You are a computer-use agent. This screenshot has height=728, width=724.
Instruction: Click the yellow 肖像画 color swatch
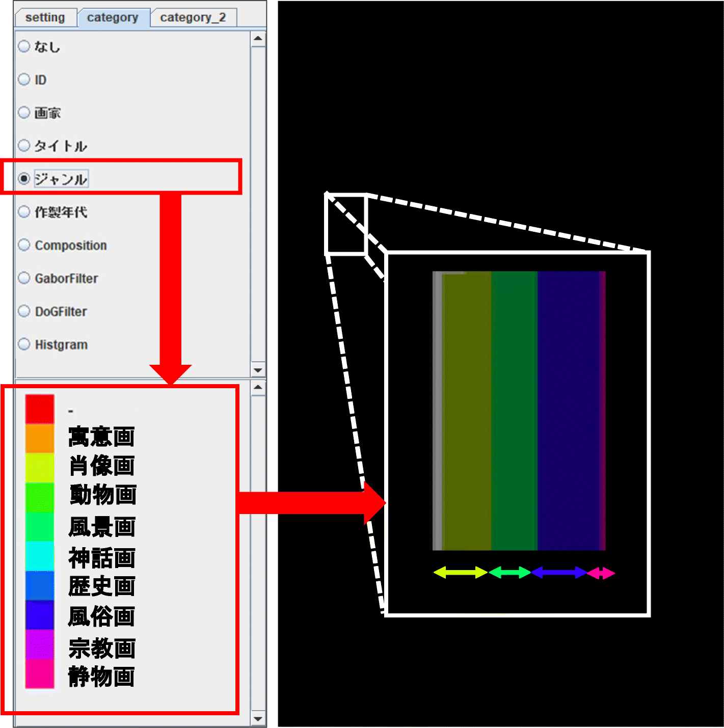pyautogui.click(x=40, y=468)
